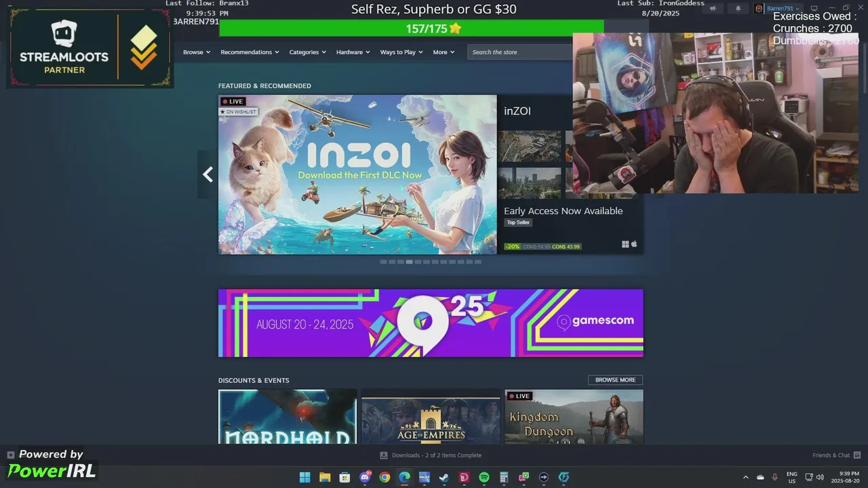Click the FEATURED & RECOMMENDED heading
Viewport: 868px width, 488px height.
tap(264, 86)
